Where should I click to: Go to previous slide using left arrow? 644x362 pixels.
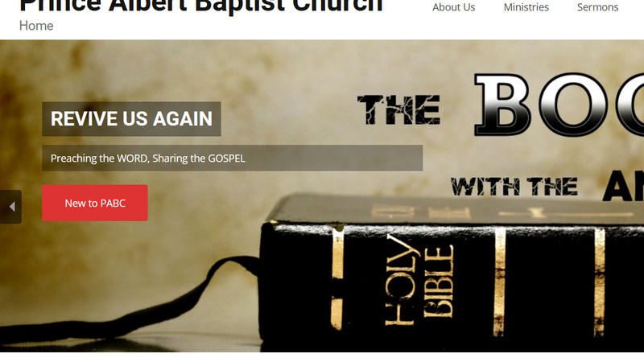pos(10,207)
